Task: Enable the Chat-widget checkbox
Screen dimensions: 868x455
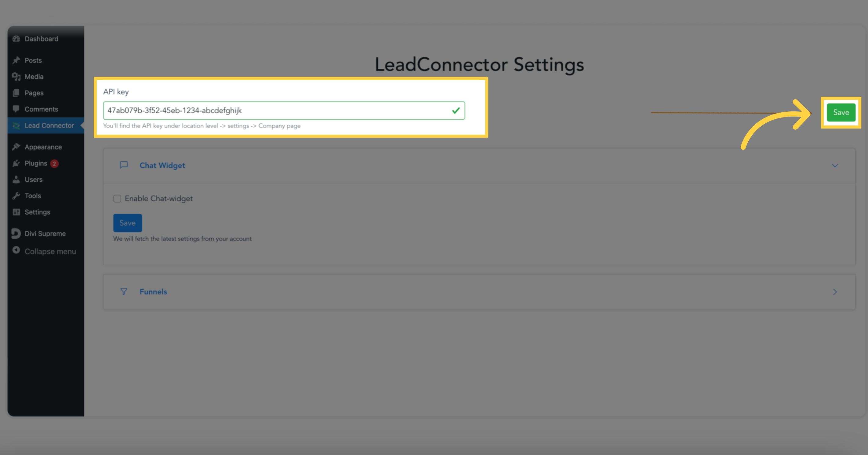Action: pos(117,198)
